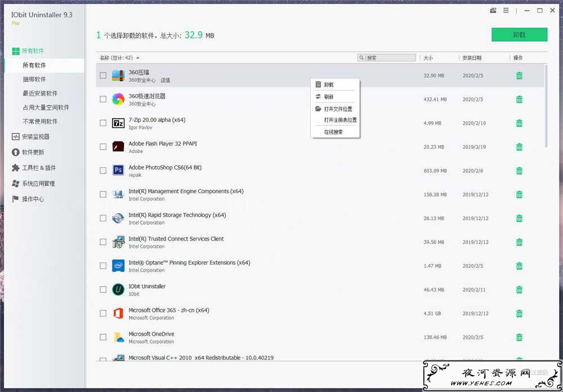Check Intel Trusted Connect Services Client checkbox

[x=103, y=242]
